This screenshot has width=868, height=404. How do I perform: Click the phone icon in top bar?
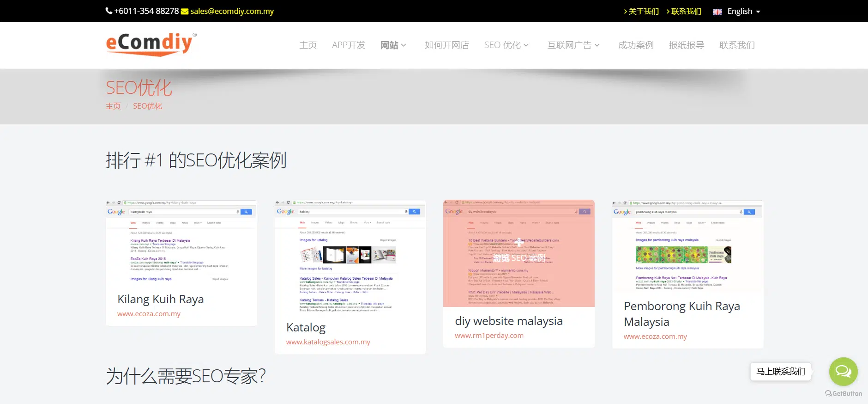click(109, 11)
